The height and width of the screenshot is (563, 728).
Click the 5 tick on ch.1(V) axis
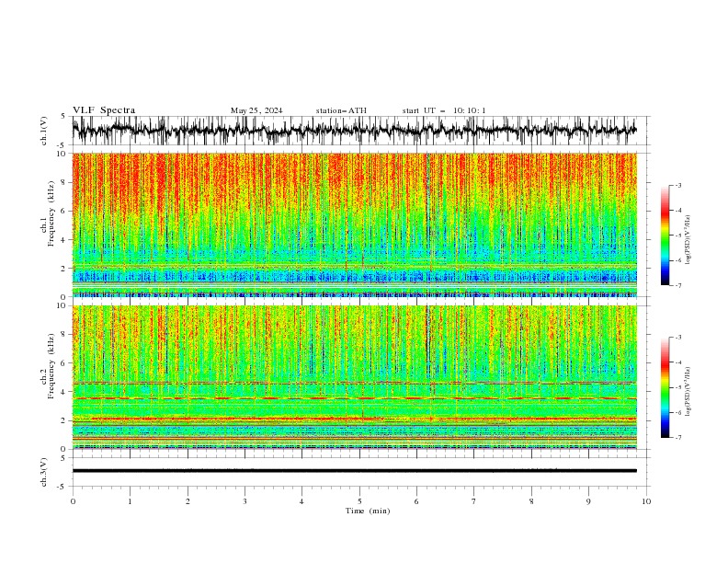coord(63,116)
